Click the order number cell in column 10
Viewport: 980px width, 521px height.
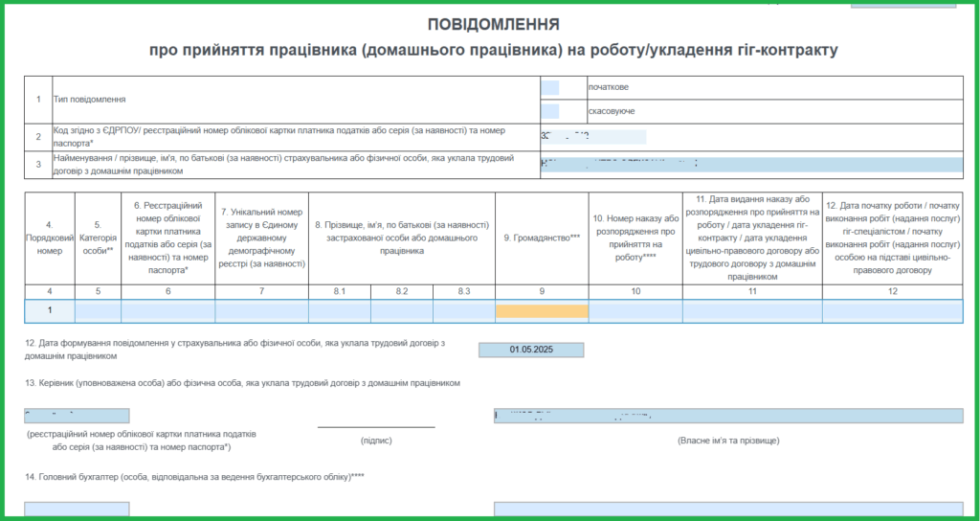coord(635,311)
